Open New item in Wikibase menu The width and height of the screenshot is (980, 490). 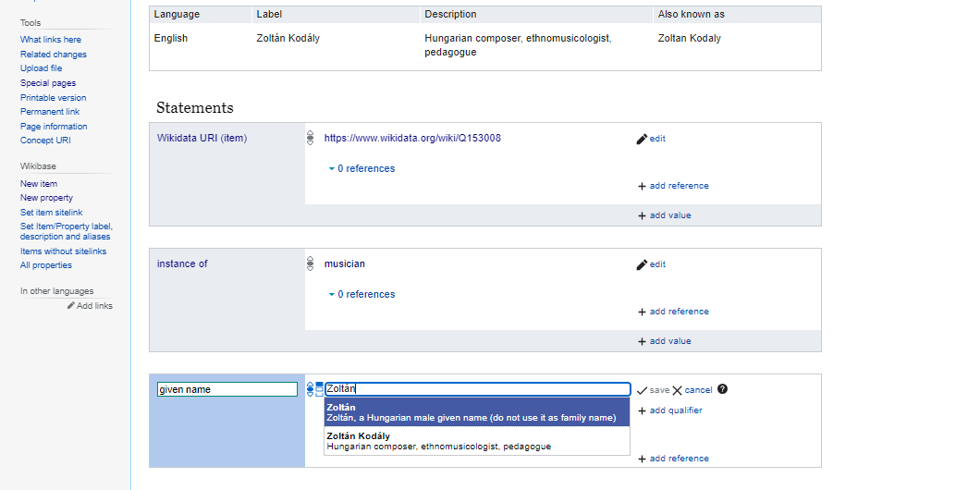pyautogui.click(x=39, y=184)
